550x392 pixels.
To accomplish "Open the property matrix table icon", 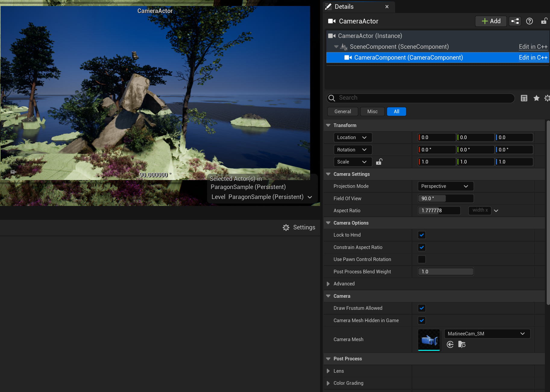I will click(524, 98).
